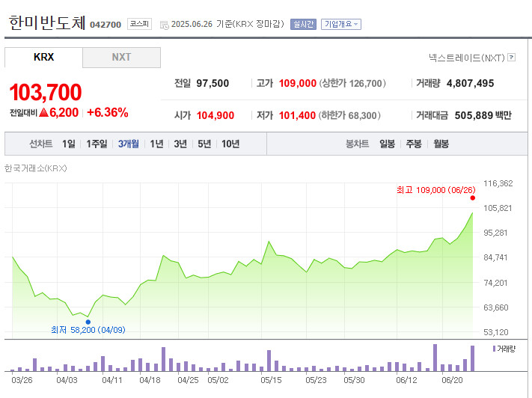Select the 1일 line chart range
532x398 pixels.
69,144
